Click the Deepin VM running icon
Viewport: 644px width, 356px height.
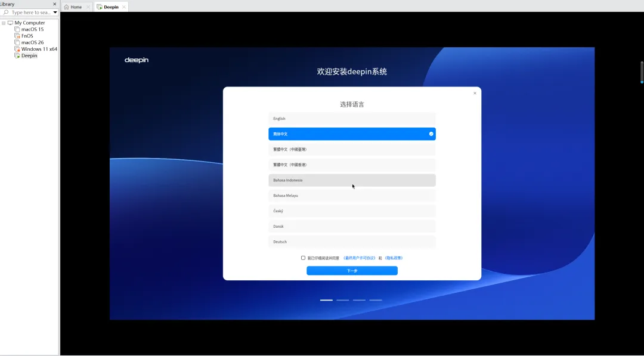pyautogui.click(x=17, y=55)
